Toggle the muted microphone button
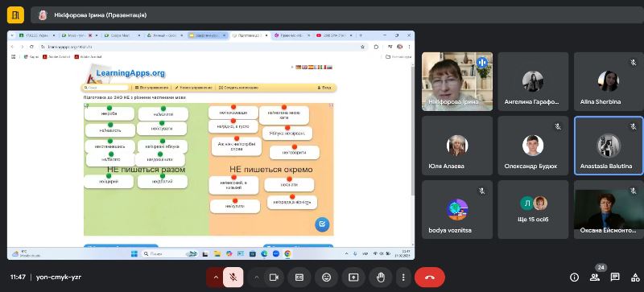This screenshot has width=644, height=292. pyautogui.click(x=233, y=278)
